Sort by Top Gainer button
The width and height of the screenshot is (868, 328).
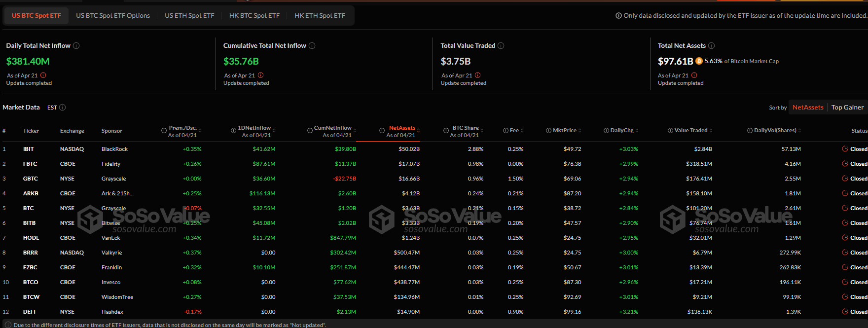click(x=847, y=108)
